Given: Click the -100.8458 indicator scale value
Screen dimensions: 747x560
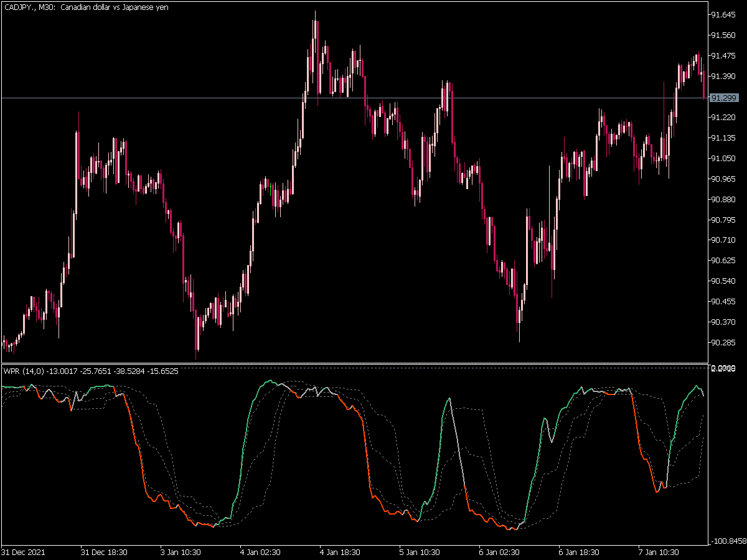Looking at the screenshot, I should point(728,541).
